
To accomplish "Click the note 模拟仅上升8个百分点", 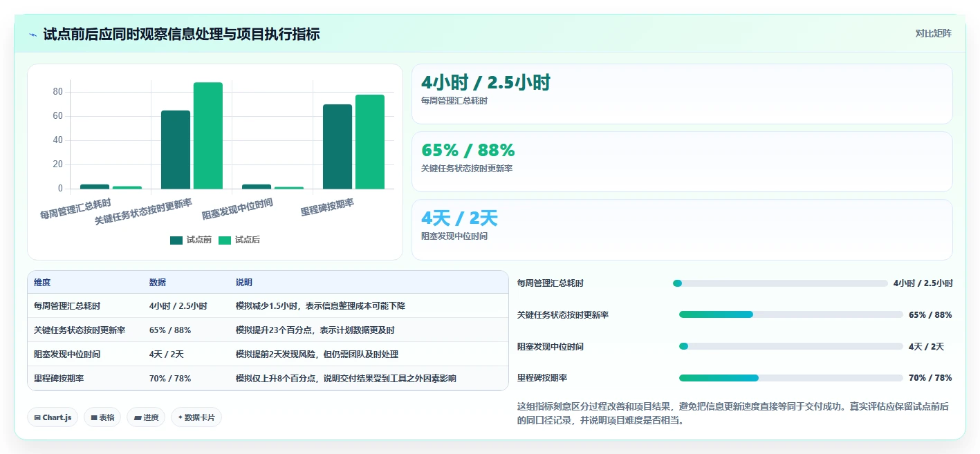I will 346,378.
